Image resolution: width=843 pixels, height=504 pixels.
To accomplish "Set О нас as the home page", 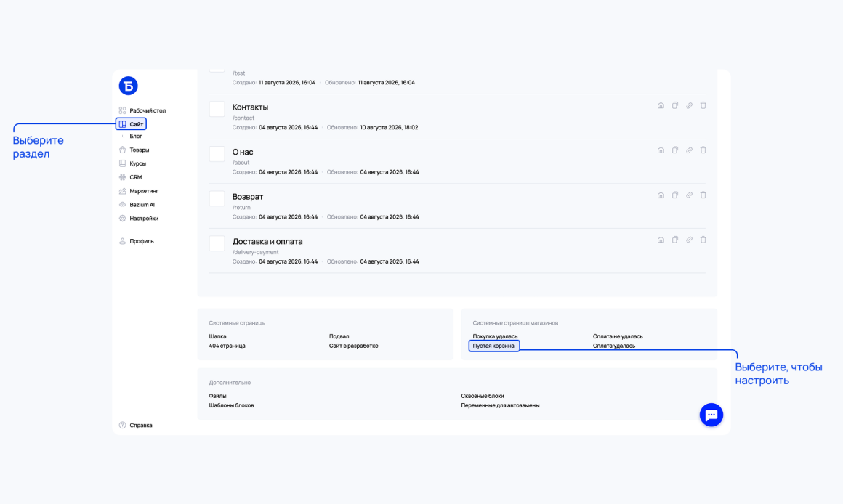I will pyautogui.click(x=661, y=150).
